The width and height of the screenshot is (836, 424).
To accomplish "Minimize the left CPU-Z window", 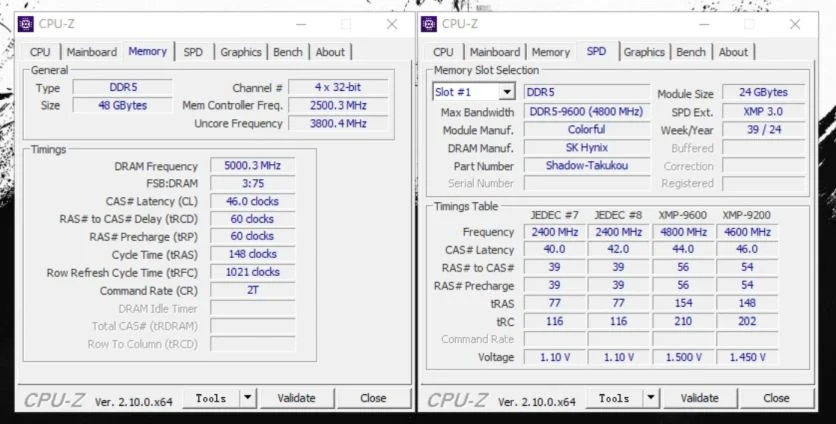I will pos(301,24).
